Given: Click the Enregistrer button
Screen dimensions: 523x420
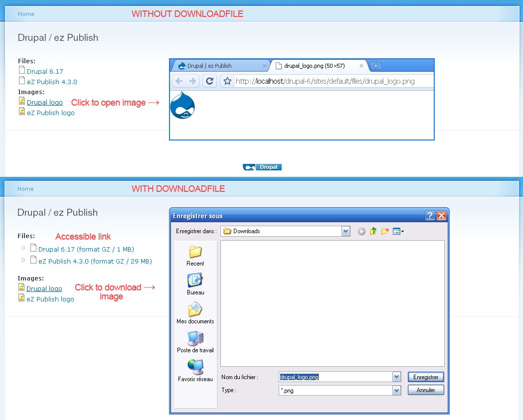Looking at the screenshot, I should (x=425, y=377).
